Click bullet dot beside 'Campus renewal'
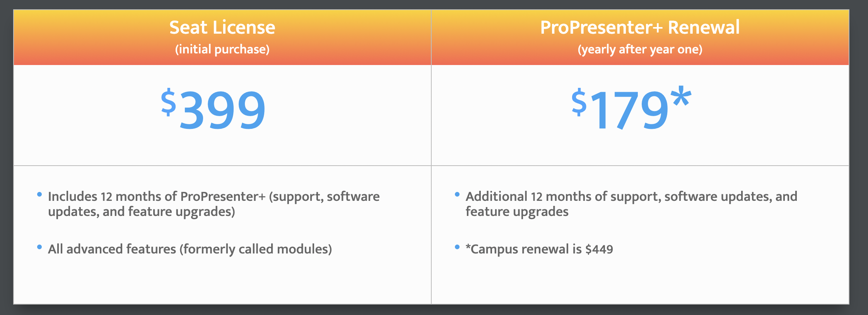 coord(457,247)
